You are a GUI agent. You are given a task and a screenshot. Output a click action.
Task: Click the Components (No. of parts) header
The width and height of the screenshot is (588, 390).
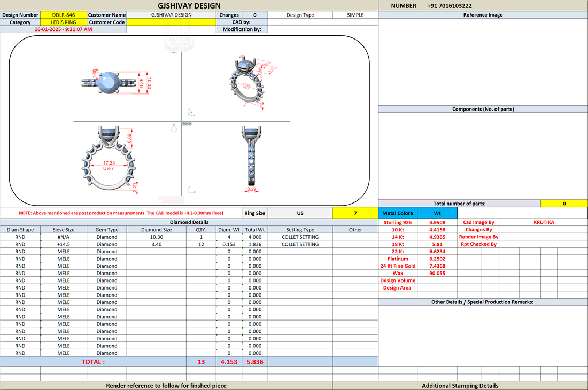click(483, 109)
